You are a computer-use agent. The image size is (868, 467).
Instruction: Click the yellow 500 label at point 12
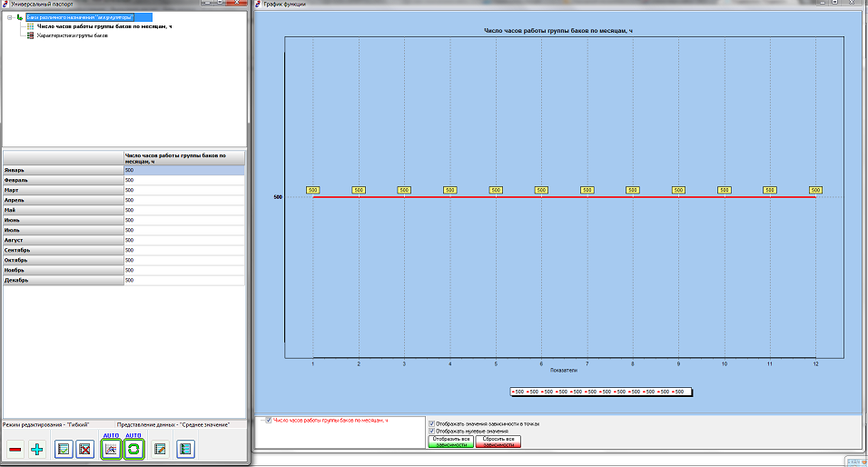click(x=815, y=190)
